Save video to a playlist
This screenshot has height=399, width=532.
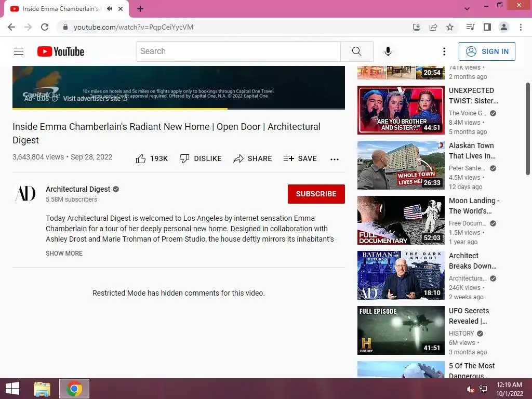click(300, 158)
